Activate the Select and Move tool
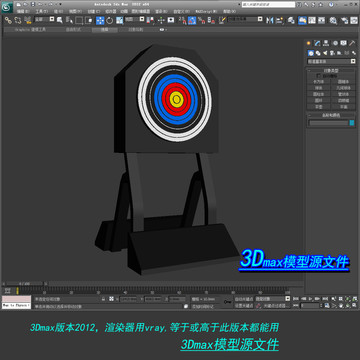This screenshot has width=360, height=360. 100,20
